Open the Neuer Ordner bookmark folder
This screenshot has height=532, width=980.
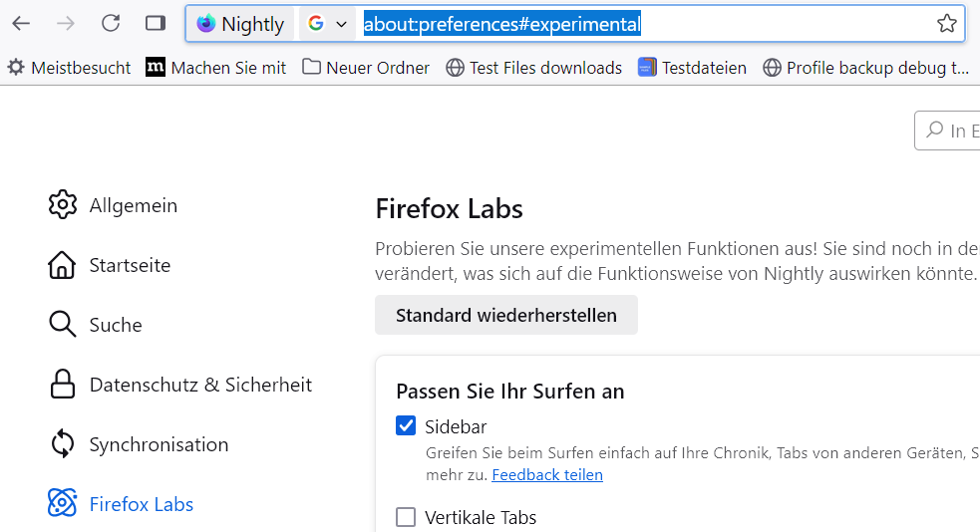(x=366, y=68)
